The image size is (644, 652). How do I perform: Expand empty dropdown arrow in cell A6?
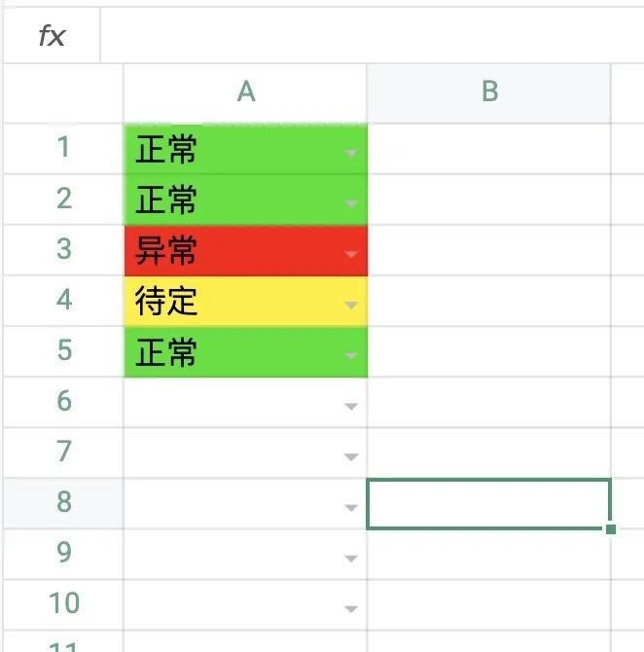tap(351, 406)
